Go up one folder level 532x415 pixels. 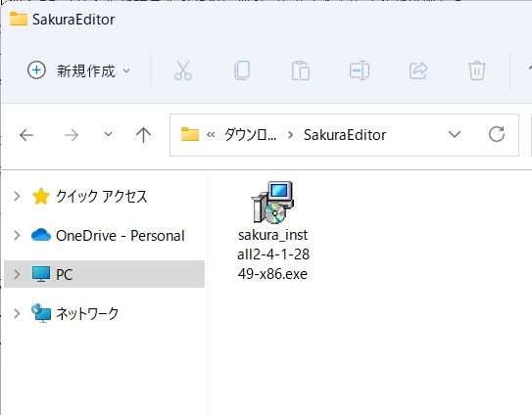(143, 135)
